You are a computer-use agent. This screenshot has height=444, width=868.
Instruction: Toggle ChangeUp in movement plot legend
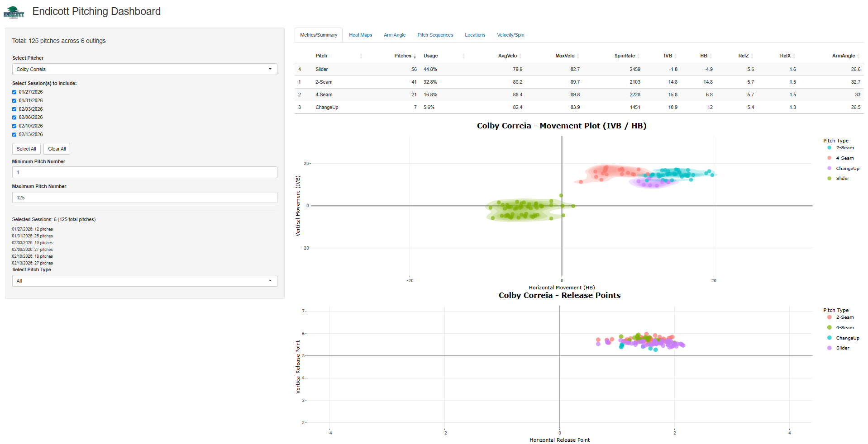[843, 169]
